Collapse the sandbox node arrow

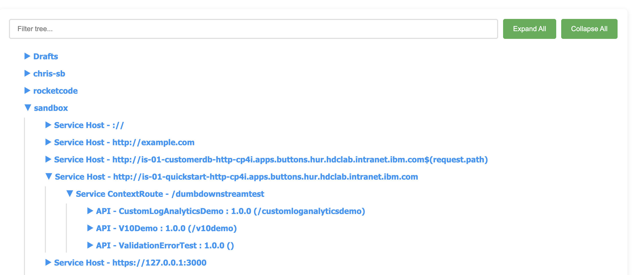28,108
